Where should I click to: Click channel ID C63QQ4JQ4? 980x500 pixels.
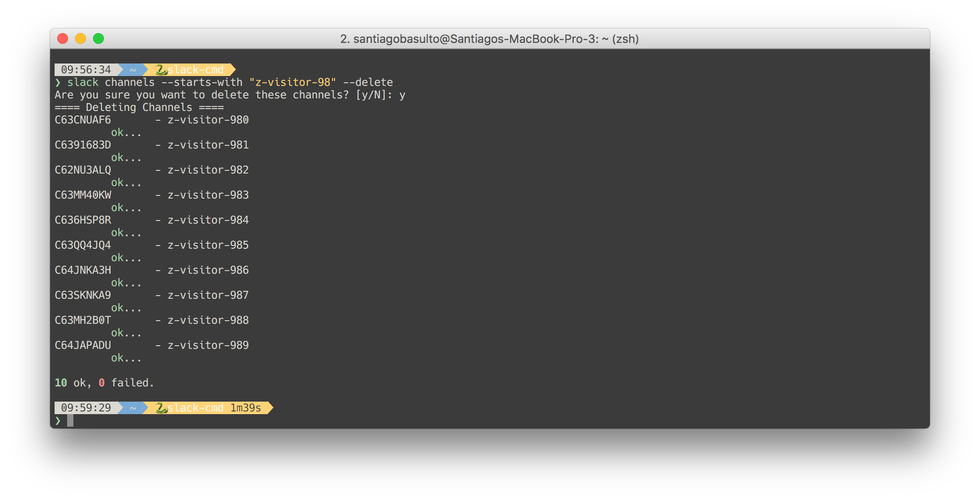(83, 245)
